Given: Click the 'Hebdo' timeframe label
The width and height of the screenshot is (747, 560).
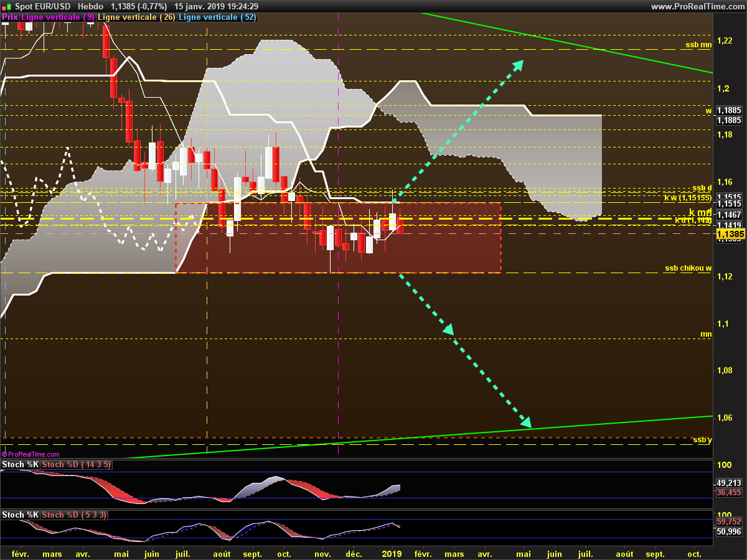Looking at the screenshot, I should [x=91, y=6].
